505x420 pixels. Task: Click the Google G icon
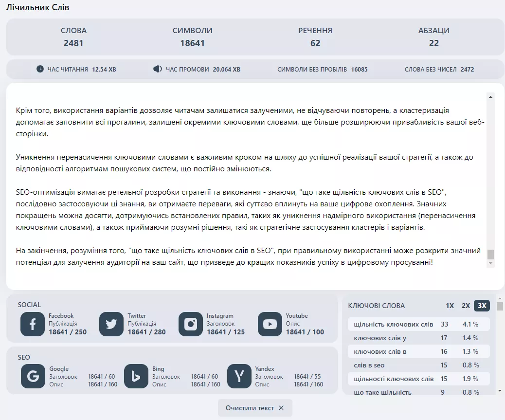(33, 376)
